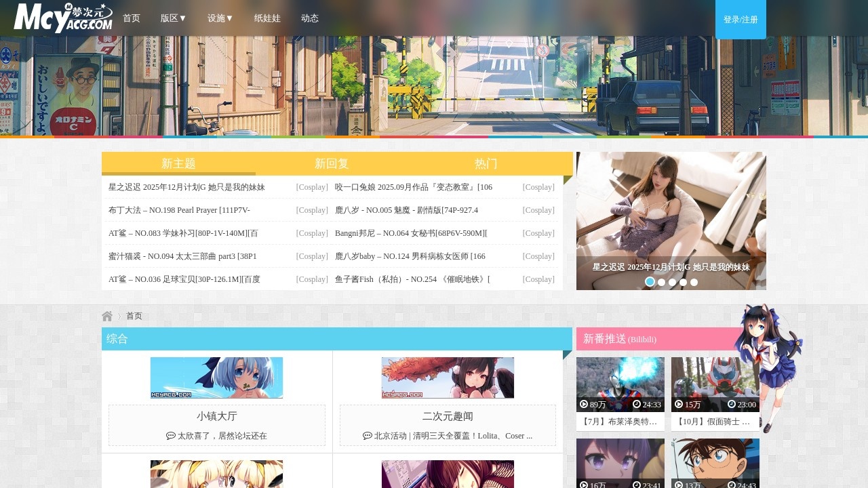868x488 pixels.
Task: Click play icon on Detective Conan thumbnail
Action: click(x=678, y=485)
